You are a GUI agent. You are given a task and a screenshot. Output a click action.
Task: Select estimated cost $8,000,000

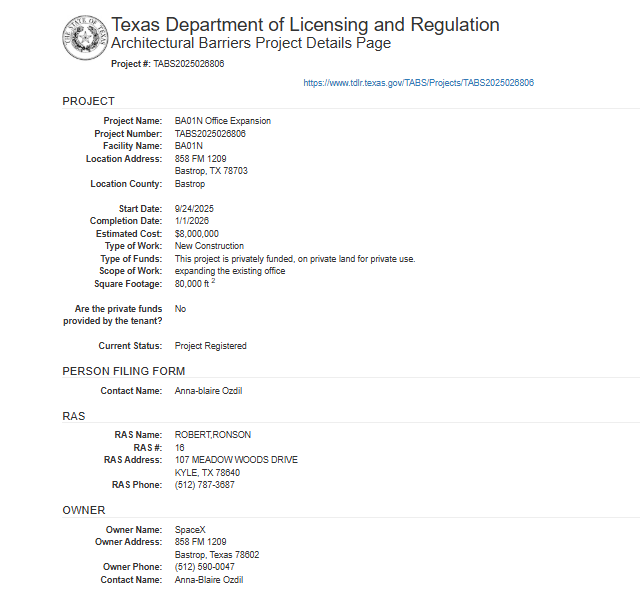pos(197,234)
